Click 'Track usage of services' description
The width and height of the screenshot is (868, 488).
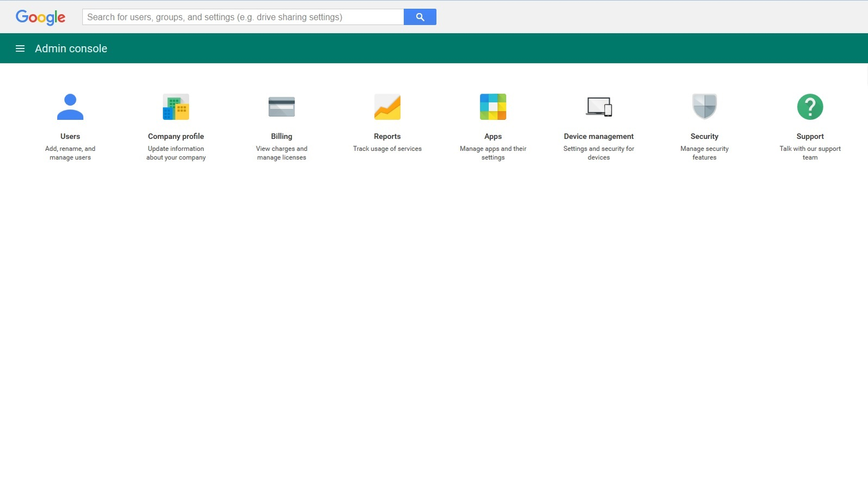[387, 149]
